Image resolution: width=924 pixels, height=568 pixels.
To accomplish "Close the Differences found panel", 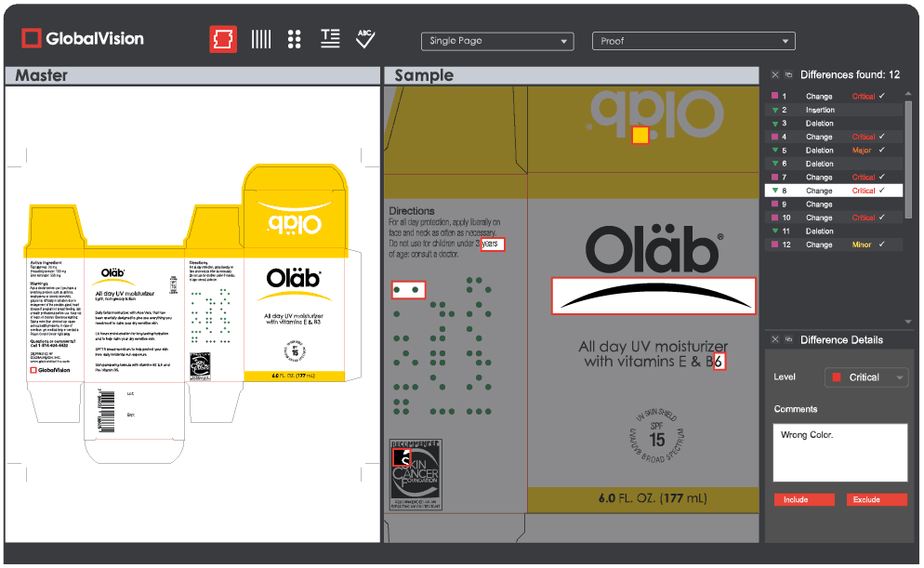I will [775, 74].
